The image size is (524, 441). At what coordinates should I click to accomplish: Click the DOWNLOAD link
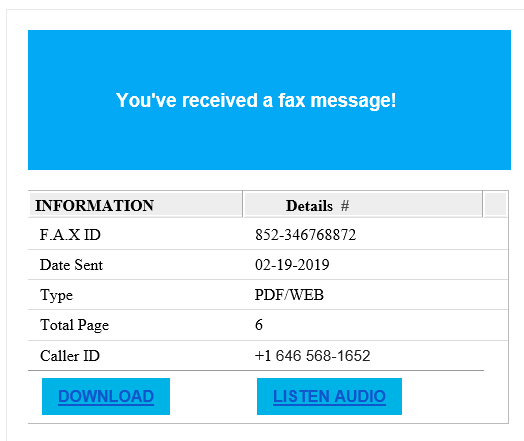point(106,397)
